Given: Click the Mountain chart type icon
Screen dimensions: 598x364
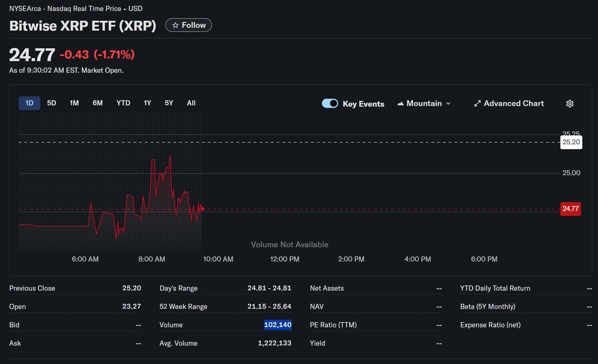Looking at the screenshot, I should coord(400,104).
